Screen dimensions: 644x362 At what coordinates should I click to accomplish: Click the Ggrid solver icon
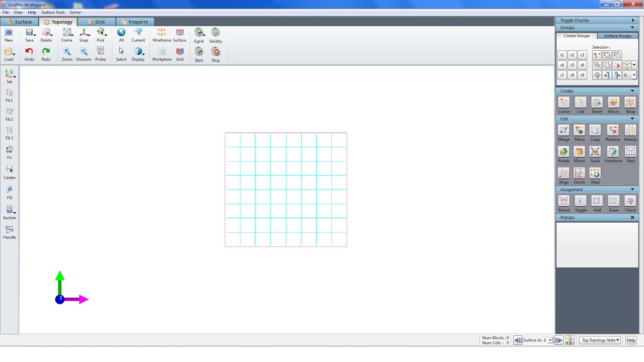tap(199, 33)
